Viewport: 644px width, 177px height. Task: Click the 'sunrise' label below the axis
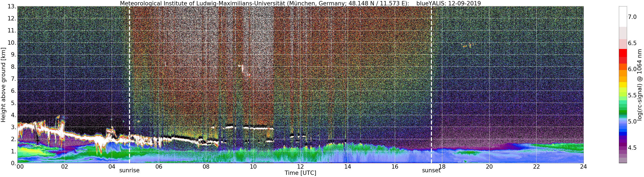pos(129,171)
